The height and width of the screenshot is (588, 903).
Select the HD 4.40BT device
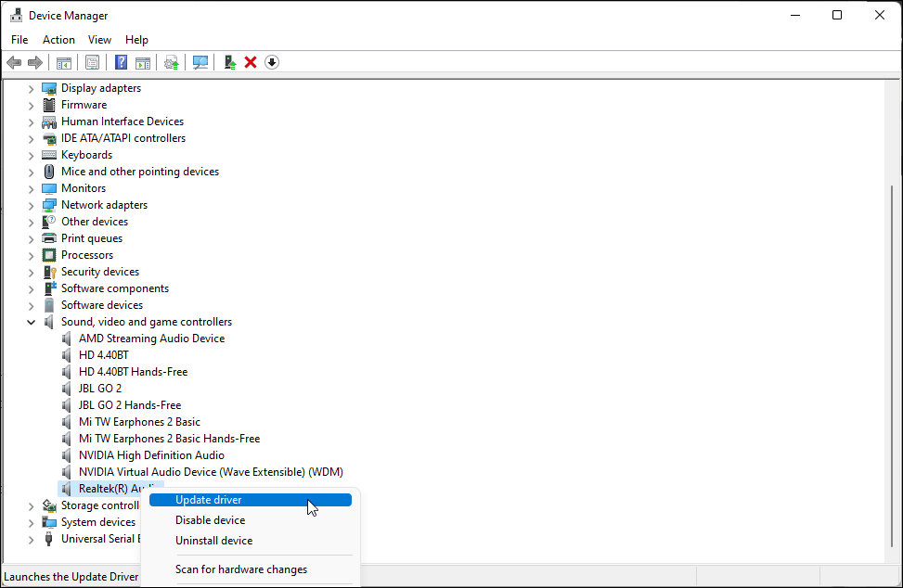(x=104, y=355)
